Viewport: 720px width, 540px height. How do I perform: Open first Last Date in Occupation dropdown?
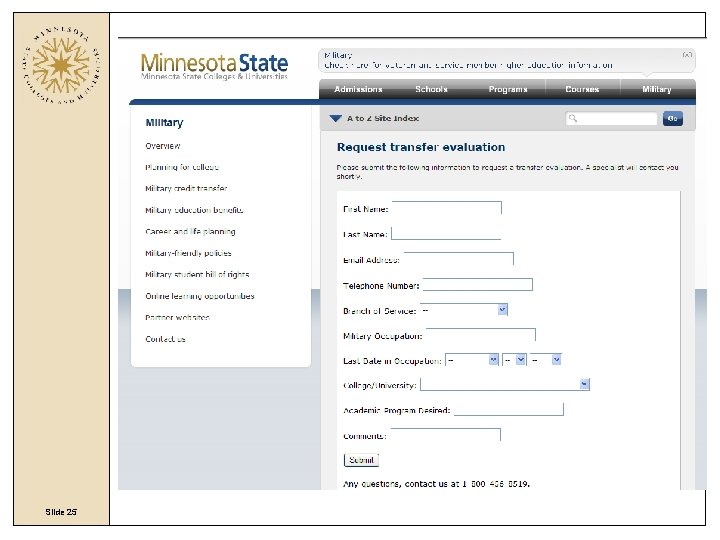[x=472, y=360]
